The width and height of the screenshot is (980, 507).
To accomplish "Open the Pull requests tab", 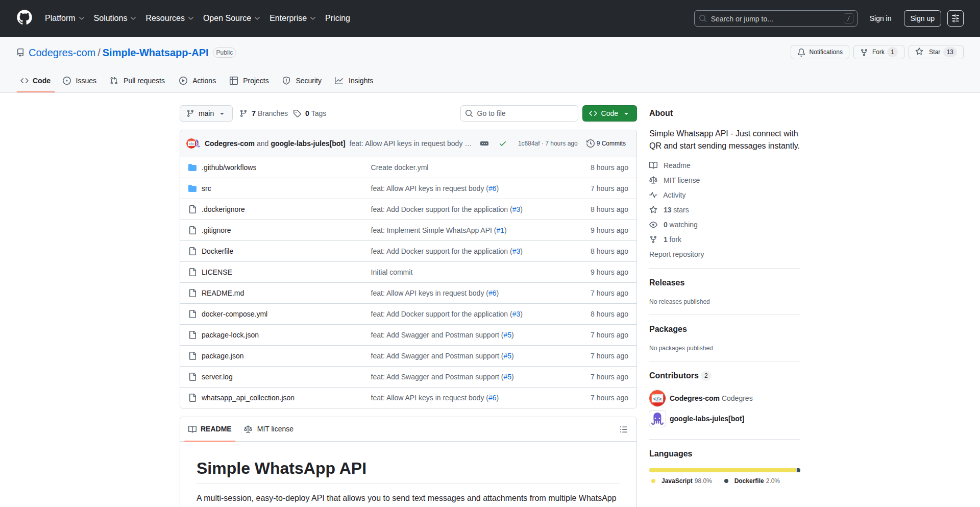I will pyautogui.click(x=138, y=81).
